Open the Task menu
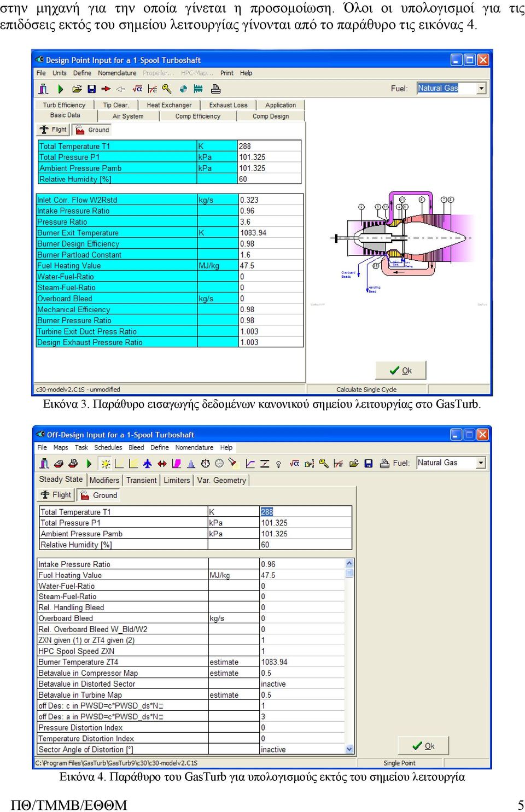Screen dimensions: 525x812 pyautogui.click(x=81, y=447)
